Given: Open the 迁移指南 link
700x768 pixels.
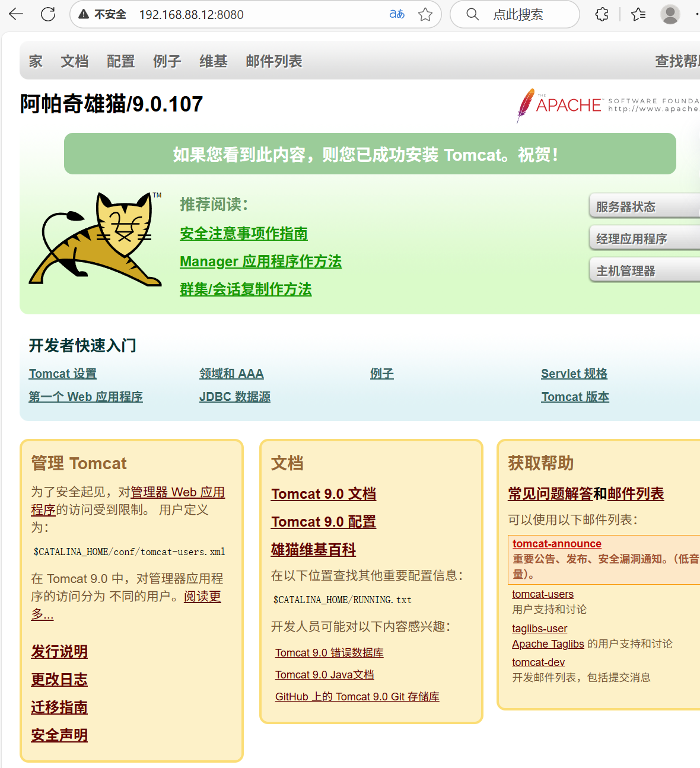Looking at the screenshot, I should coord(59,708).
